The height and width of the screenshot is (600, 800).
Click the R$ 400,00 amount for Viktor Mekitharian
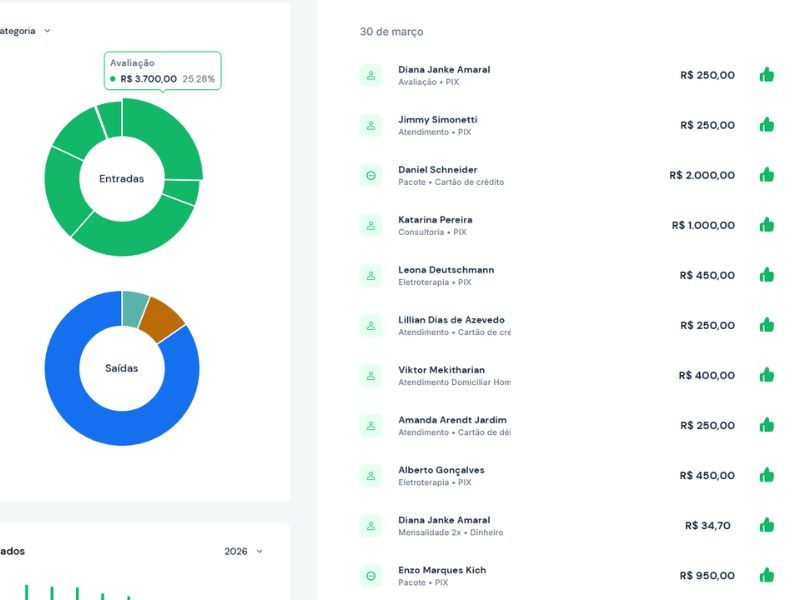coord(706,375)
